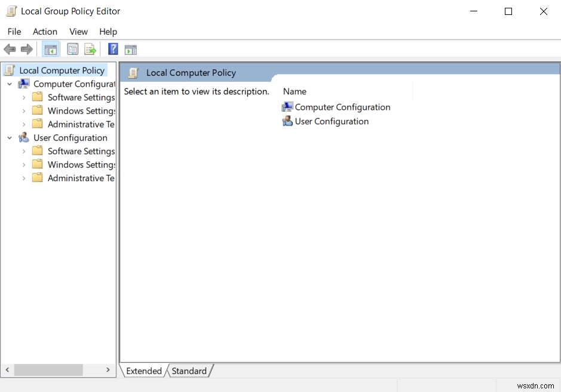Switch to the Standard tab

(x=189, y=371)
